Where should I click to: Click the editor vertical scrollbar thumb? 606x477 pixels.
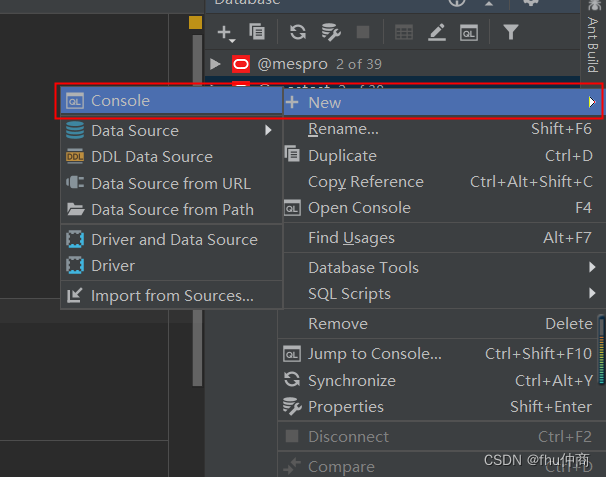197,211
